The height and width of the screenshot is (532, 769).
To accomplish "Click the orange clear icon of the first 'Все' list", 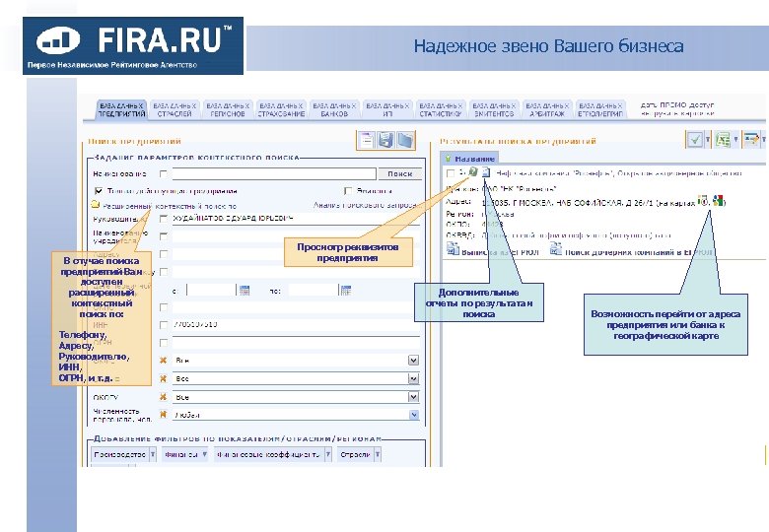I will click(164, 360).
